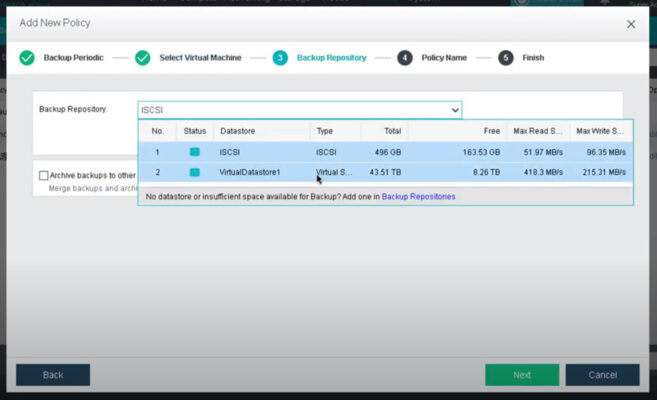Viewport: 657px width, 400px height.
Task: Click the step 4 Policy Name circle
Action: (x=405, y=58)
